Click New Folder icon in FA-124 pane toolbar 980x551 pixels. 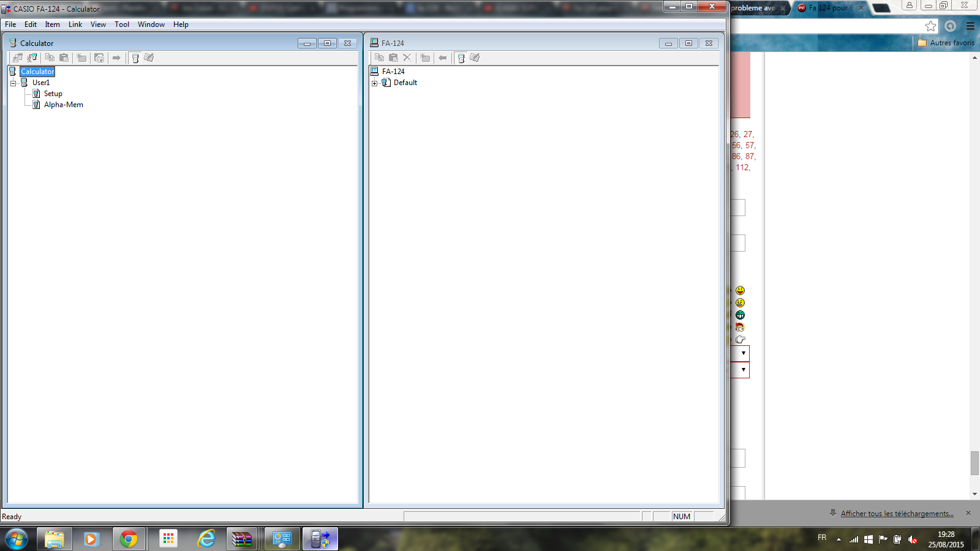425,58
